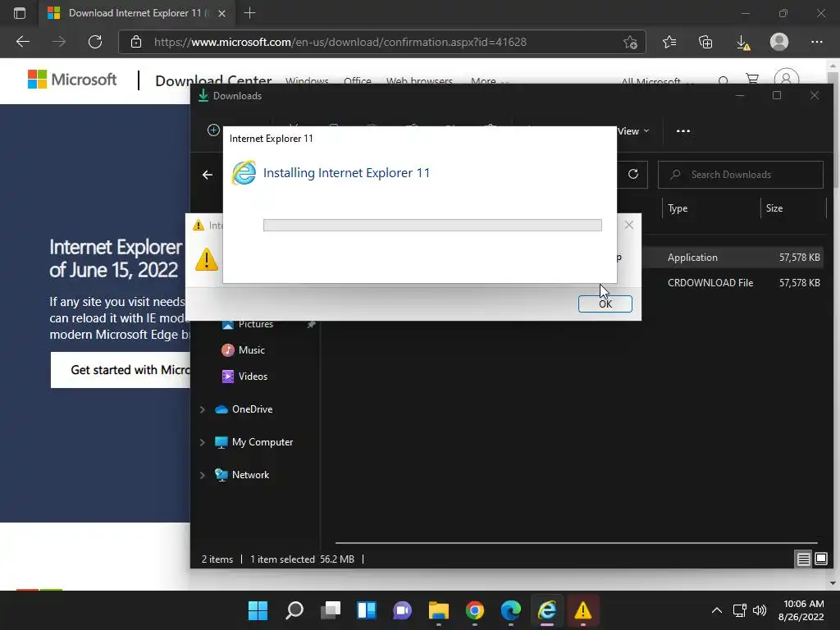Click Get started with Microsoft Edge button
This screenshot has height=630, width=840.
pyautogui.click(x=121, y=370)
